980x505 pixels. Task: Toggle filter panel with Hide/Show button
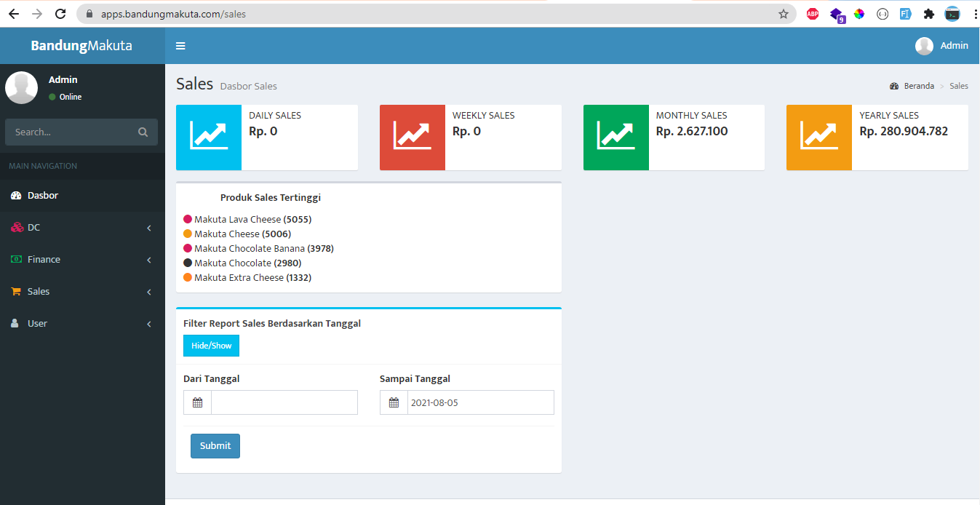(x=211, y=346)
